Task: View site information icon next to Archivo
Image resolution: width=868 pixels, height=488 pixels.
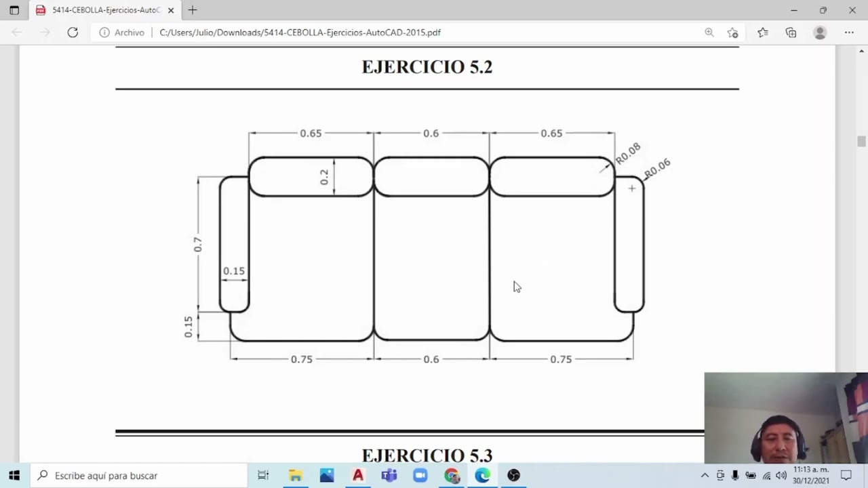Action: pos(104,33)
